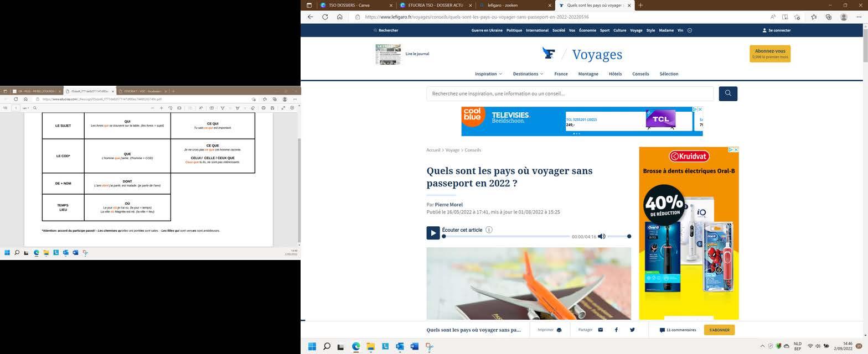The height and width of the screenshot is (354, 868).
Task: Open Outlook from the taskbar
Action: coord(400,346)
